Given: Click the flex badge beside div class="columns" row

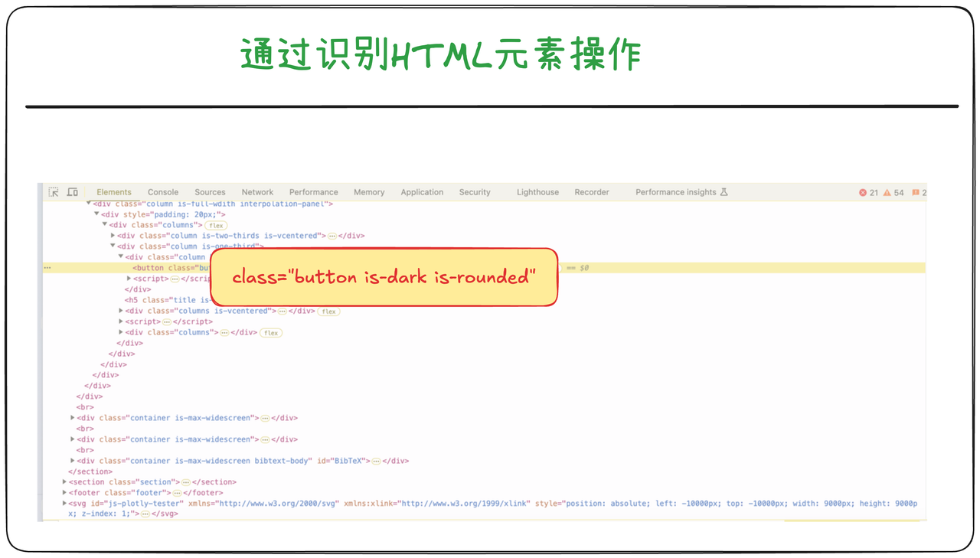Looking at the screenshot, I should [217, 225].
